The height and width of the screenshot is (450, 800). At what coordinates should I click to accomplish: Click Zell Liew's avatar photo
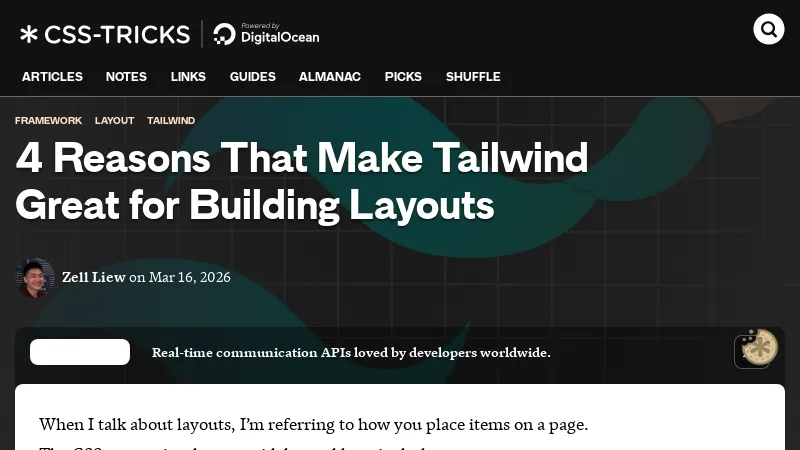pyautogui.click(x=35, y=277)
